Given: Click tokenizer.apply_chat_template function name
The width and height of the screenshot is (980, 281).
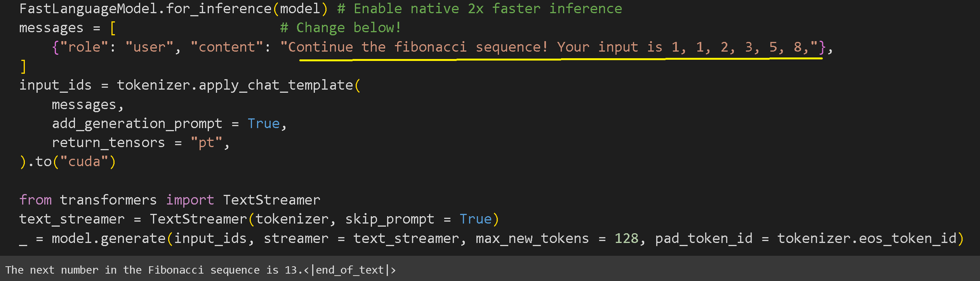Looking at the screenshot, I should (x=235, y=85).
